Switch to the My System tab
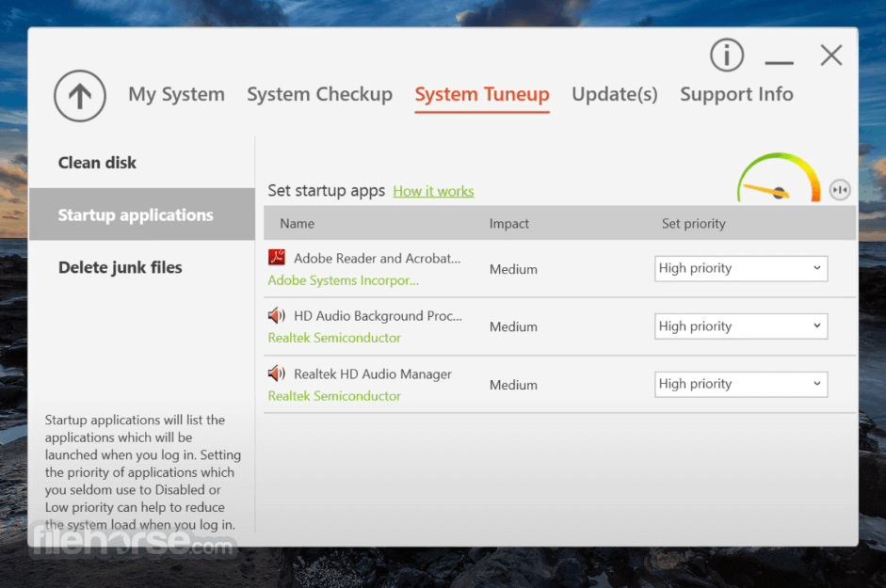 [176, 94]
